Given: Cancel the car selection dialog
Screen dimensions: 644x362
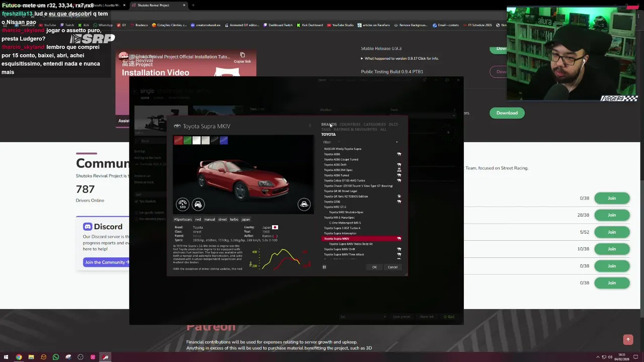Looking at the screenshot, I should [x=392, y=267].
